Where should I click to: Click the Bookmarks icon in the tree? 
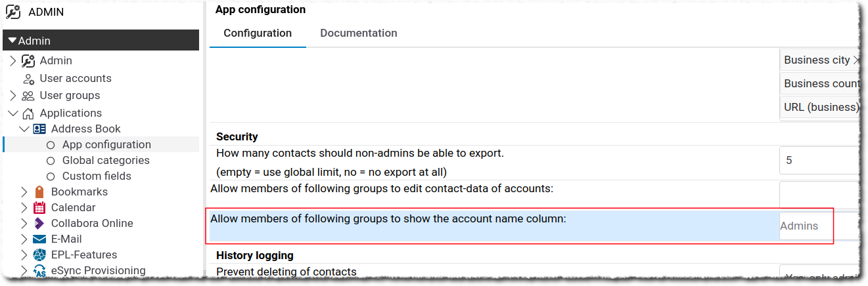pos(39,192)
